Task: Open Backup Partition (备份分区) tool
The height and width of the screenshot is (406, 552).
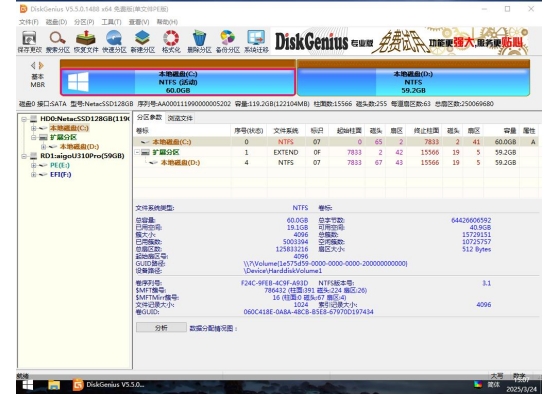Action: coord(227,42)
